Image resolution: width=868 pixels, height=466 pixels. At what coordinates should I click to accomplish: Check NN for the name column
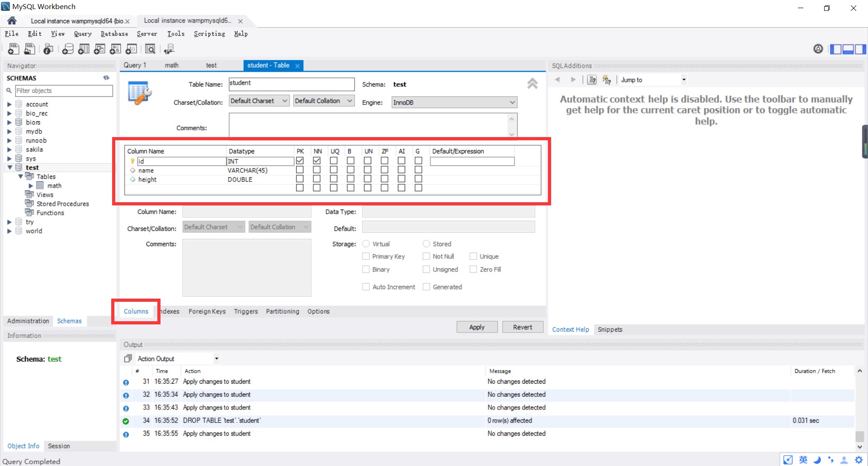317,170
